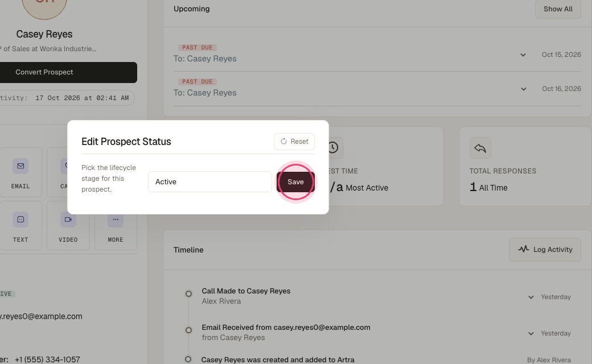
Task: Click the Casey Reyes name heading
Action: point(44,34)
